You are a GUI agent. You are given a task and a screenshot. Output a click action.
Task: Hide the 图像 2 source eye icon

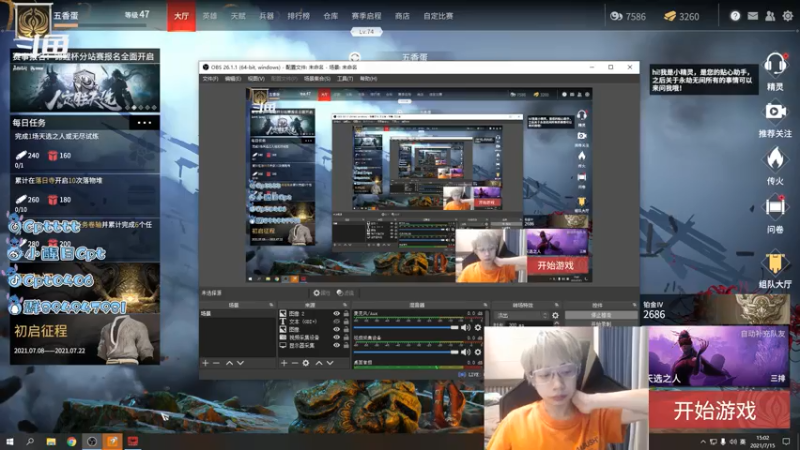[336, 314]
